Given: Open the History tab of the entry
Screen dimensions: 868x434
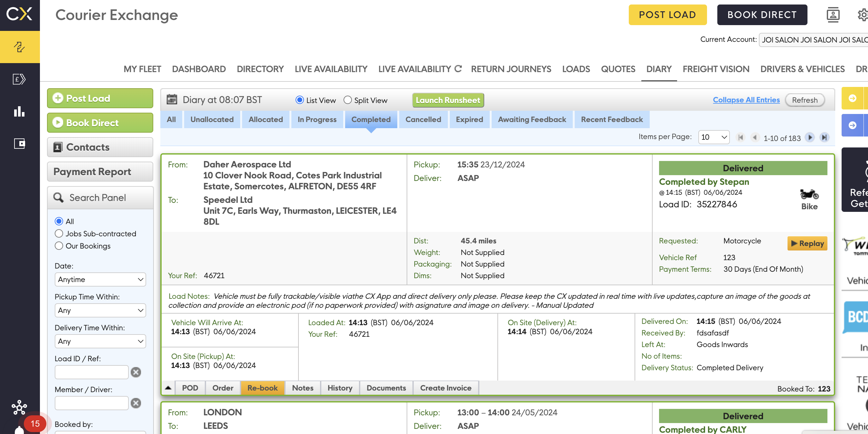Looking at the screenshot, I should [340, 388].
